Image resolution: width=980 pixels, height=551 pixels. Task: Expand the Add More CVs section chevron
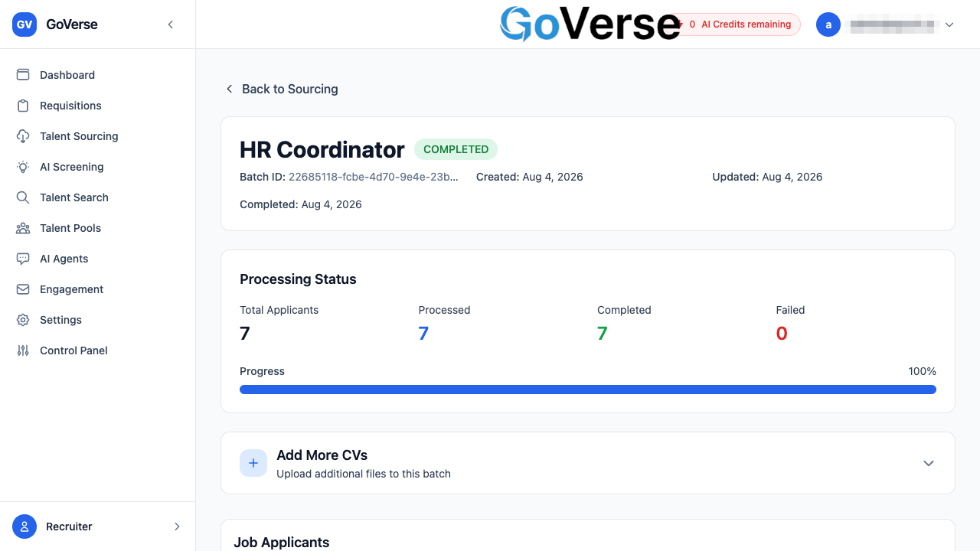coord(929,463)
